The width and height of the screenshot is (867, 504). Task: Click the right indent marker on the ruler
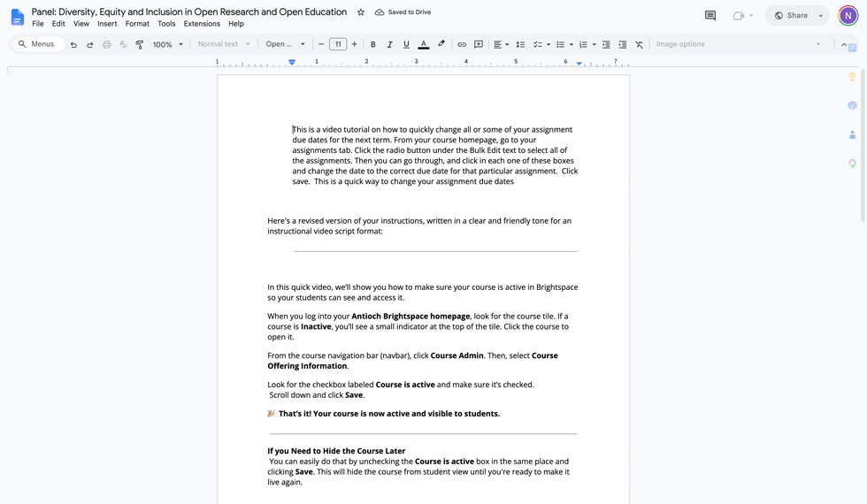(x=579, y=64)
